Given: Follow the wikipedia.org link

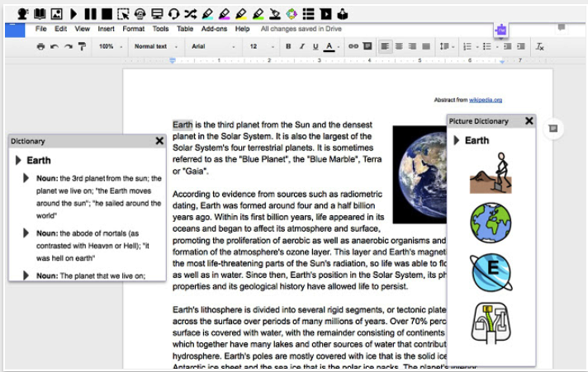Looking at the screenshot, I should pos(486,100).
